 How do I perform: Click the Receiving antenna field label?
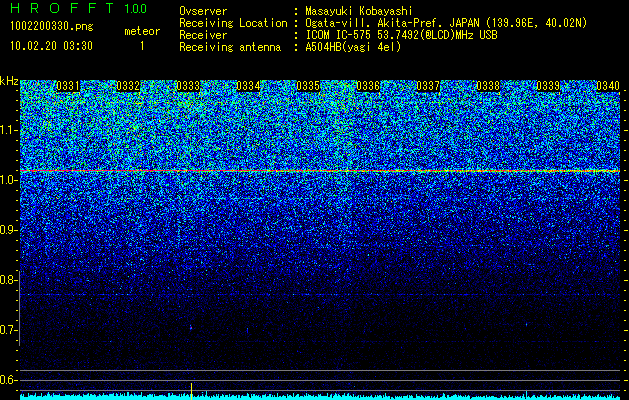(x=230, y=47)
